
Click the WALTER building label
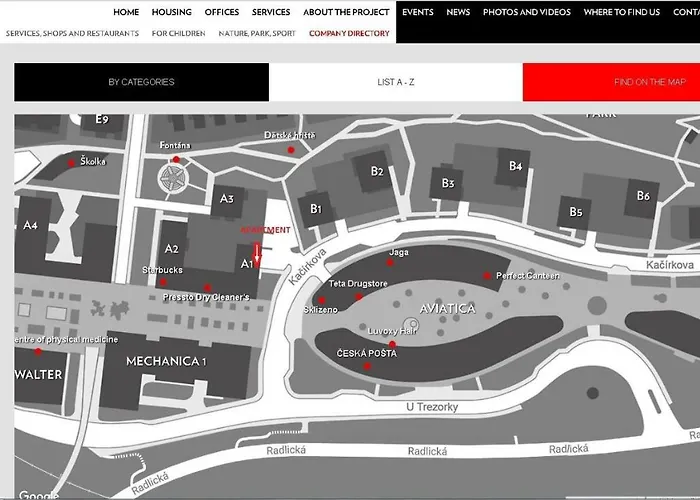(x=38, y=375)
